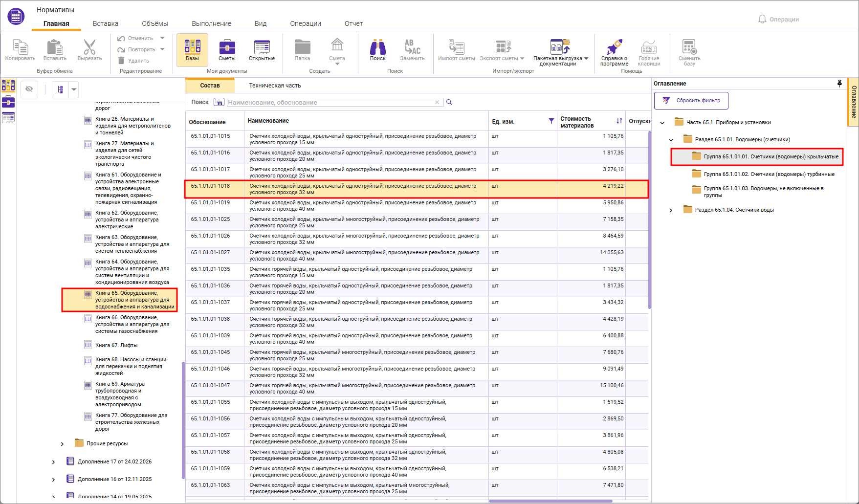The width and height of the screenshot is (859, 504).
Task: Click the Вставить (Paste) clipboard icon
Action: [55, 47]
